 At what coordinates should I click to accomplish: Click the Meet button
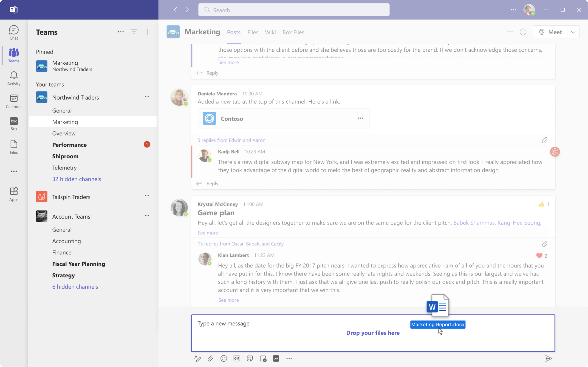[x=550, y=32]
